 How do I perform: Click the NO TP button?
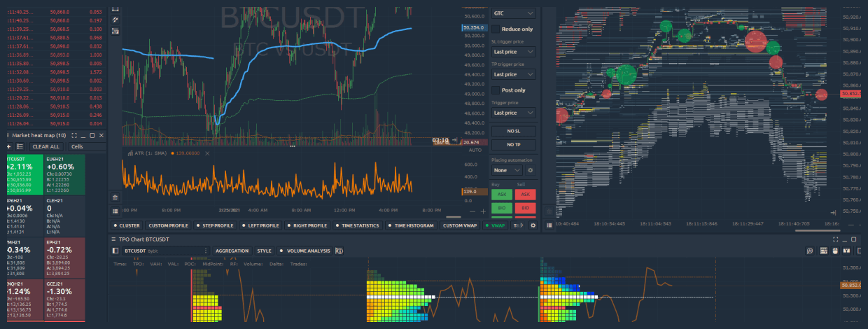click(513, 144)
